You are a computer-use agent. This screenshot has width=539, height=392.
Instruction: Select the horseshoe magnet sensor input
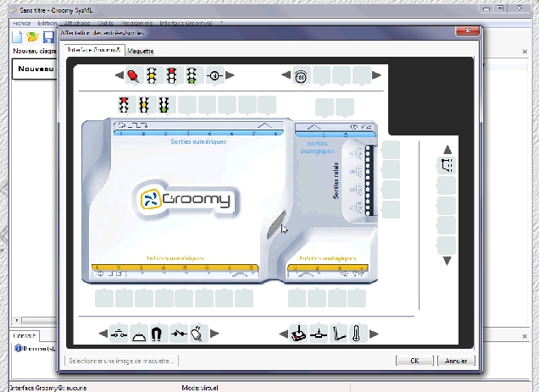(x=157, y=334)
